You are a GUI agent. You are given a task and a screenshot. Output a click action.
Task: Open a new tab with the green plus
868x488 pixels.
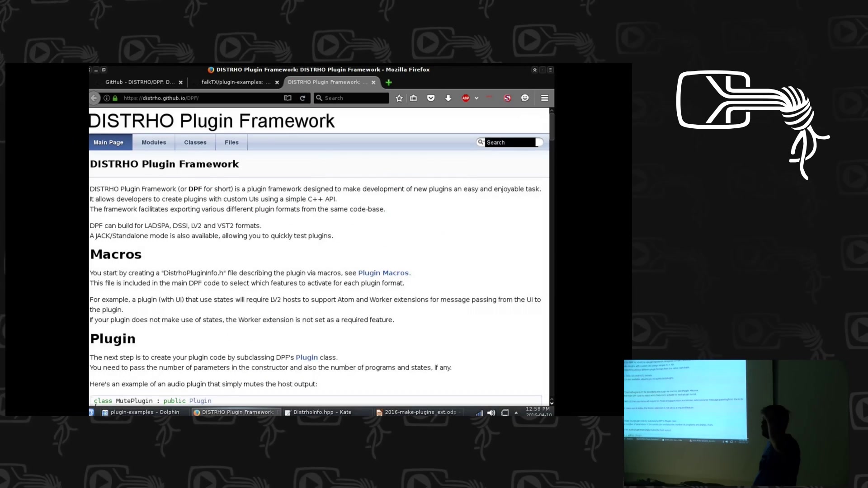(388, 82)
